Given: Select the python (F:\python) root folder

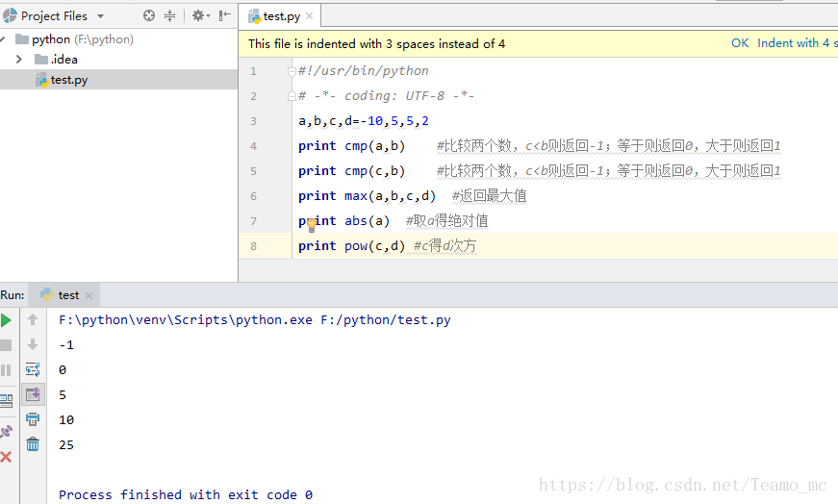Looking at the screenshot, I should pos(83,39).
